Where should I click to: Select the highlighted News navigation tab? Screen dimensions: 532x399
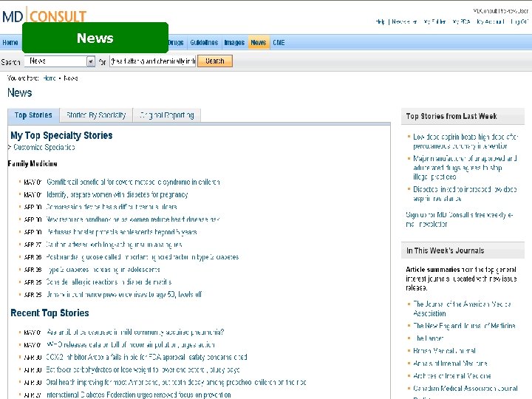click(x=259, y=42)
